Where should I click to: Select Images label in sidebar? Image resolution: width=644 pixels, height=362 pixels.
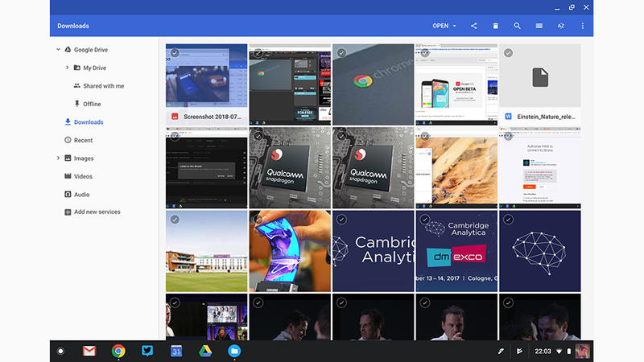(x=84, y=158)
